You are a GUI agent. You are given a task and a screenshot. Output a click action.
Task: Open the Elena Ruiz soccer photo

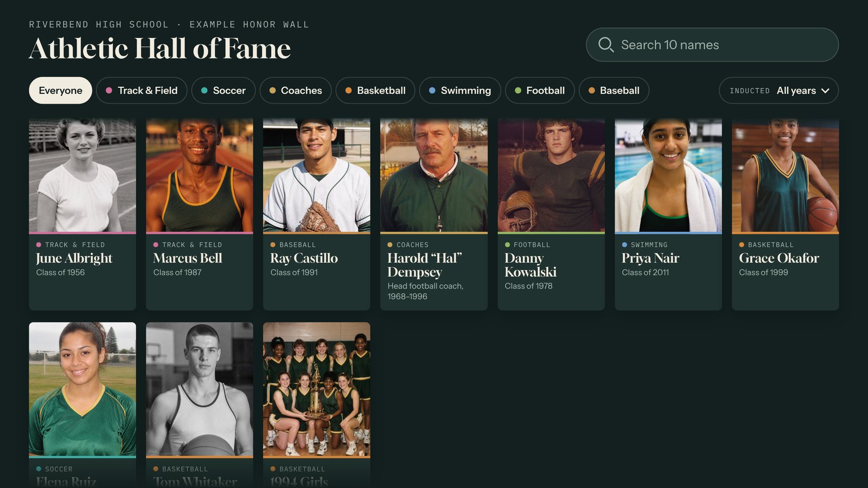coord(82,389)
